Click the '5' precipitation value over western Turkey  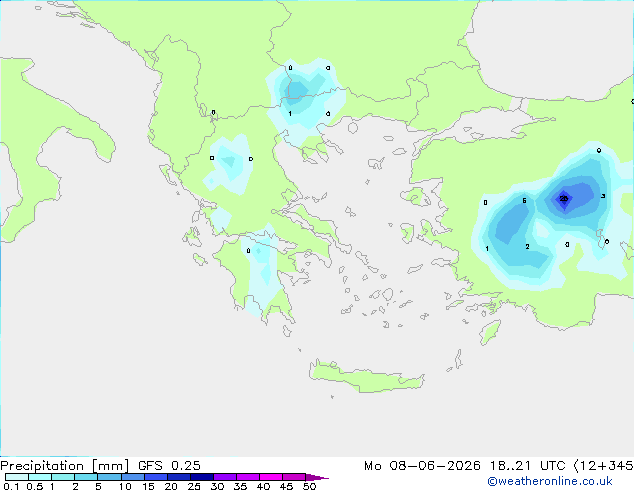click(524, 201)
